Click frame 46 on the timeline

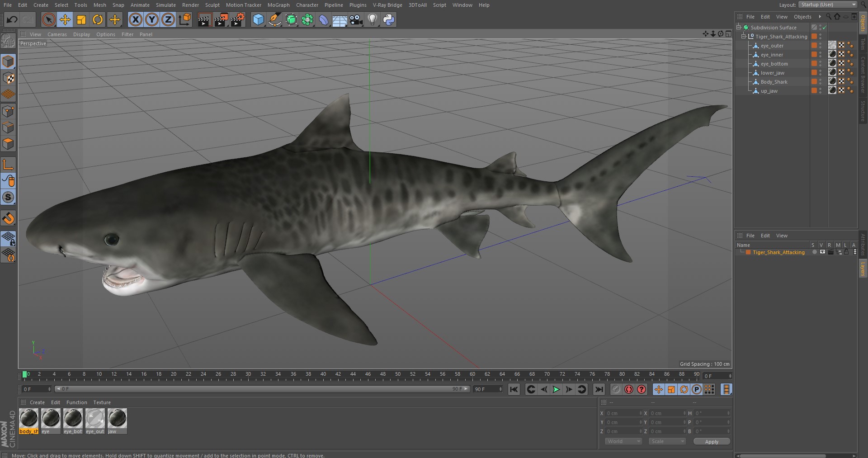tap(368, 374)
